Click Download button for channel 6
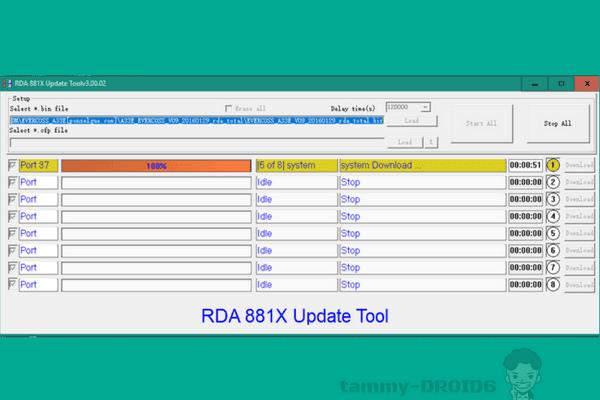This screenshot has height=400, width=600. (579, 250)
